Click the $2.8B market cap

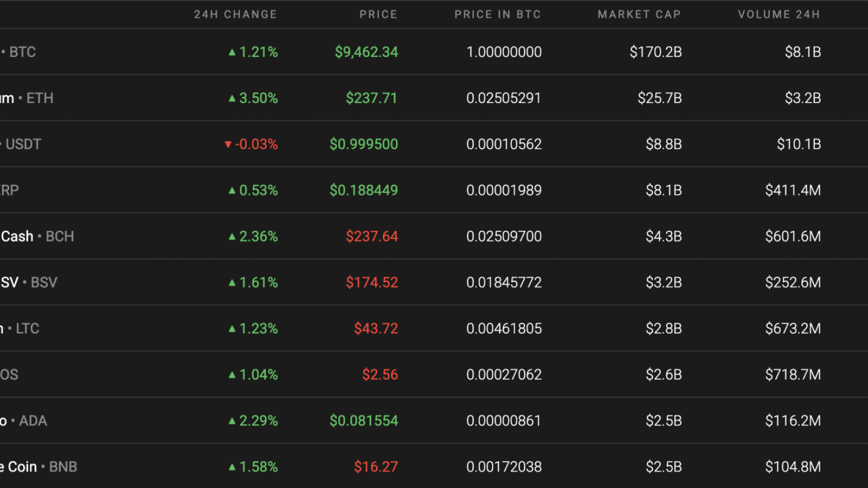coord(663,329)
